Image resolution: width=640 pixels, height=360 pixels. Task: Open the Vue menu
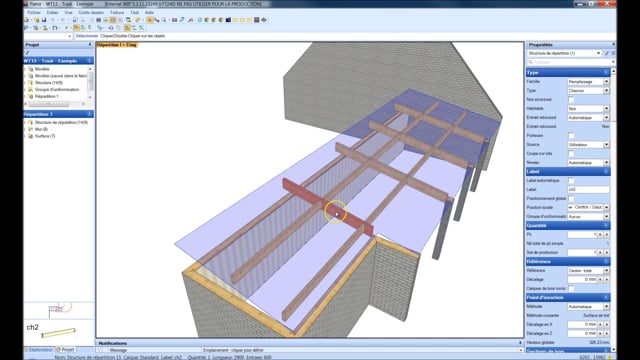pos(68,12)
